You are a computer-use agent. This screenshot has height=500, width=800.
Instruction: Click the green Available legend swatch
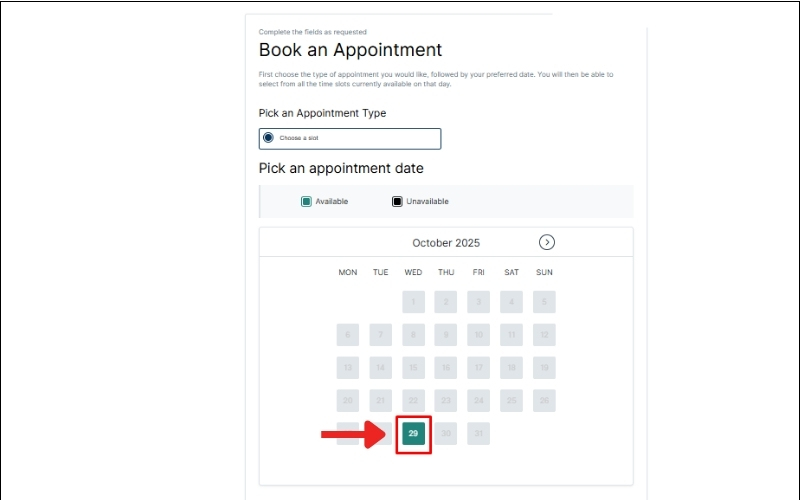click(307, 201)
